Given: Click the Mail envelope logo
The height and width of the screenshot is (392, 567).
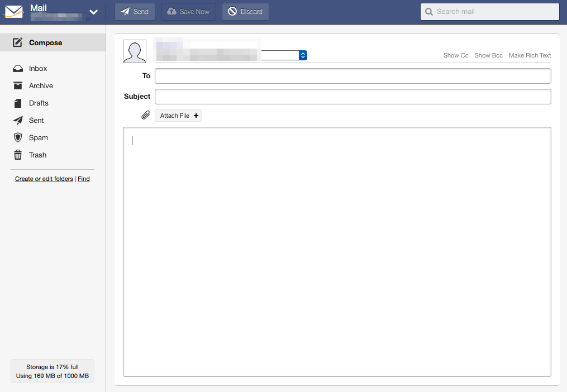Looking at the screenshot, I should 13,11.
